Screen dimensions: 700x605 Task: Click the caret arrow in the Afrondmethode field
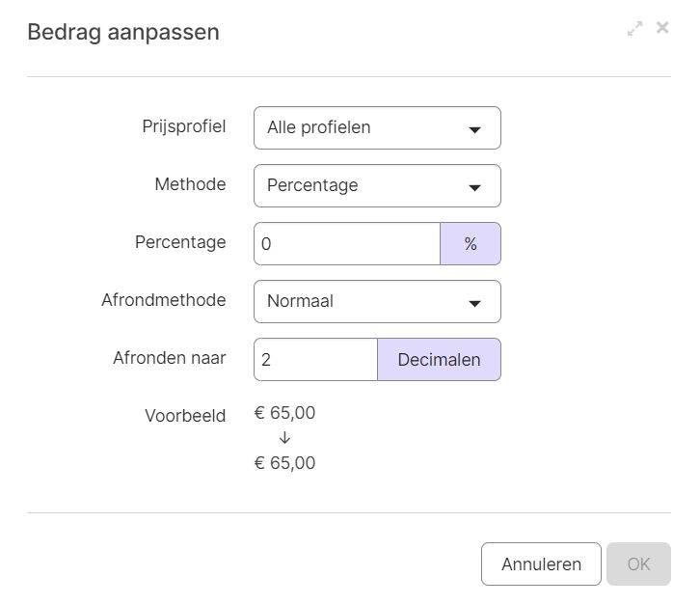point(474,303)
